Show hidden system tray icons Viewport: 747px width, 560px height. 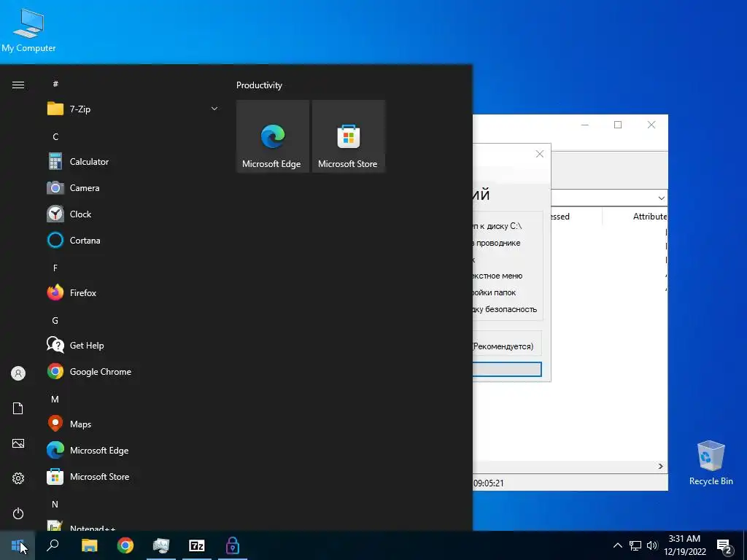[x=617, y=545]
